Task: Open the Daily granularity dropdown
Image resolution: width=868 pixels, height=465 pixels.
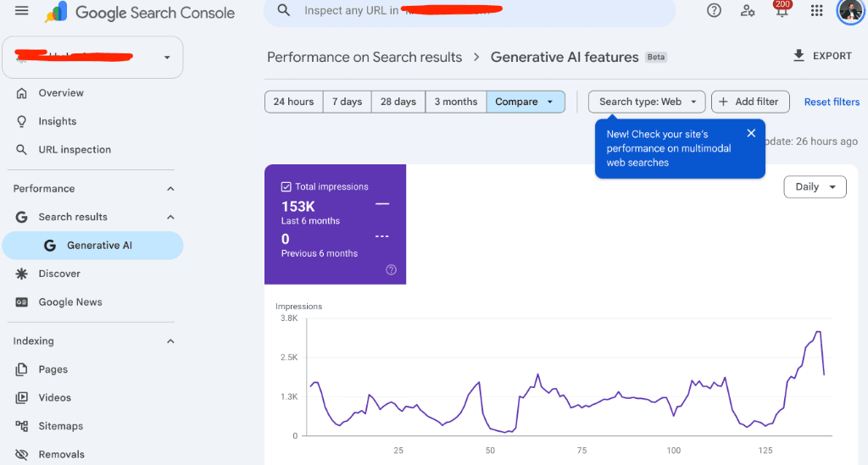Action: pos(815,187)
